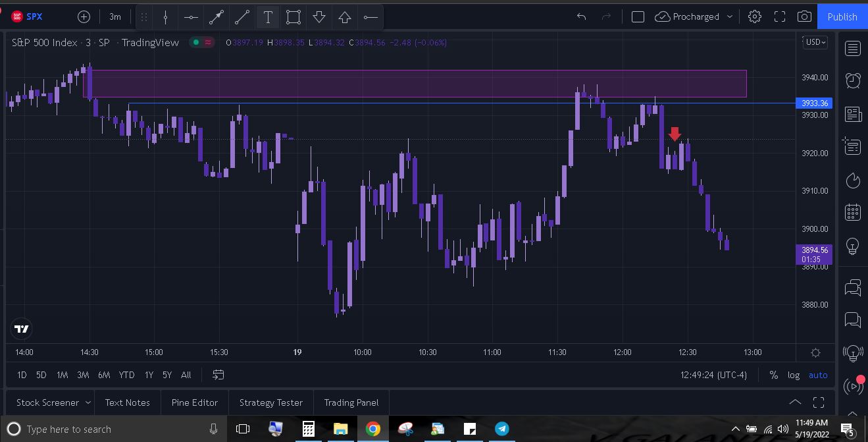
Task: Select the 3M date range
Action: click(83, 375)
